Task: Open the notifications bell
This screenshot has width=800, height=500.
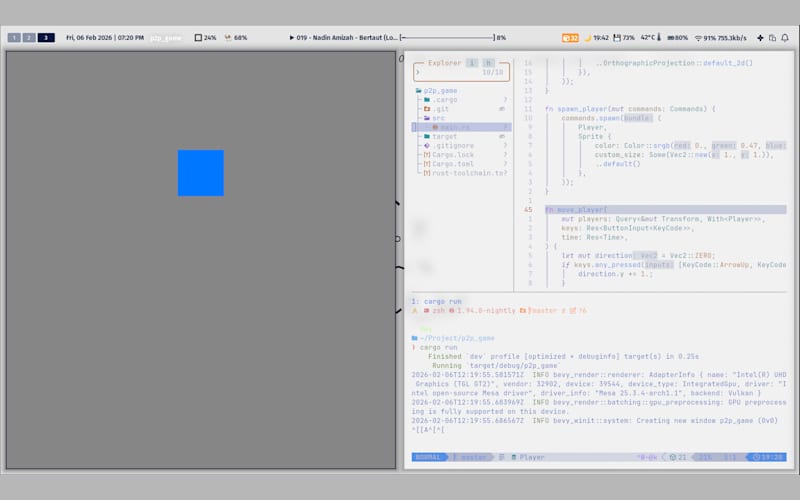Action: [785, 38]
